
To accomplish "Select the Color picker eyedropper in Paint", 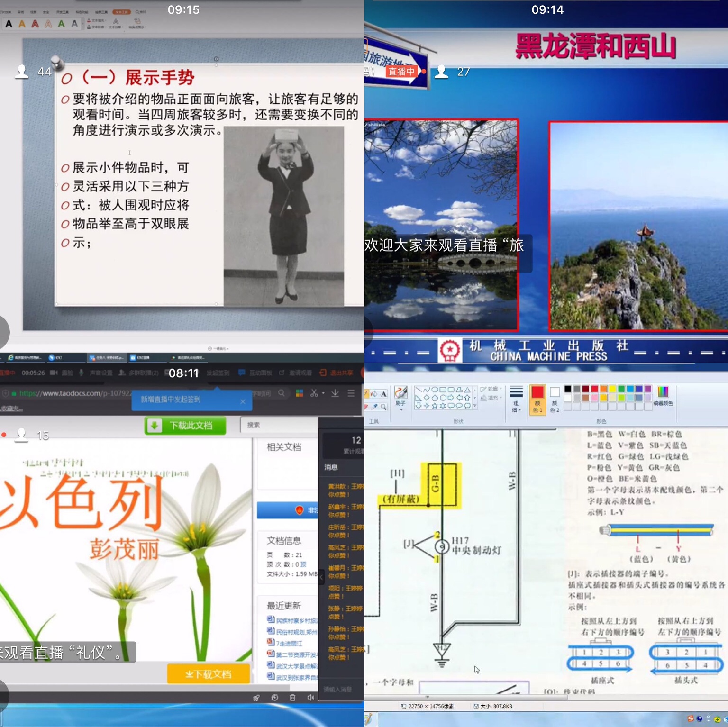I will pos(374,407).
